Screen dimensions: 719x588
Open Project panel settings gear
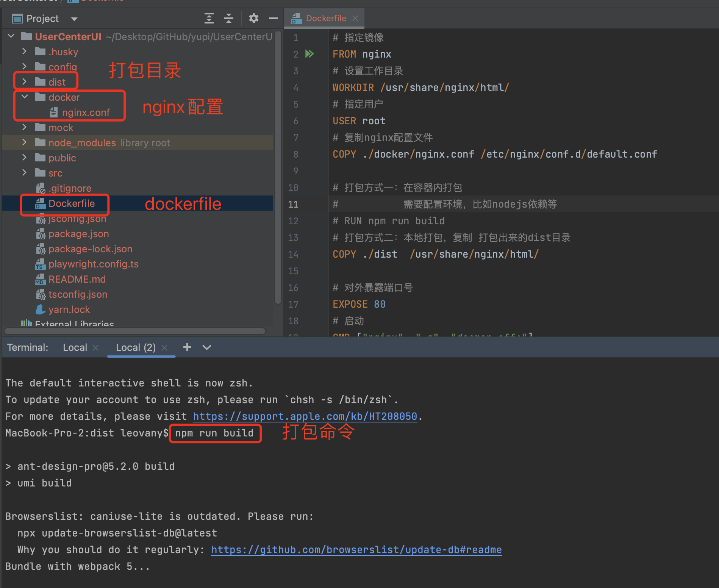pos(253,18)
